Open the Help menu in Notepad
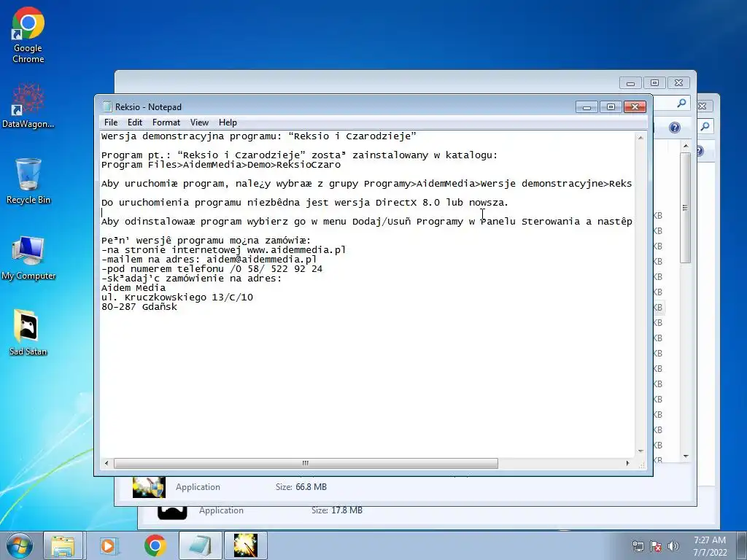 [228, 122]
